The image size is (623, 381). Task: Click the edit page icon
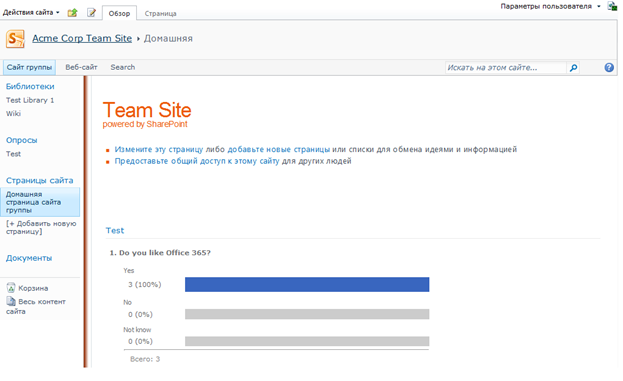pos(91,13)
